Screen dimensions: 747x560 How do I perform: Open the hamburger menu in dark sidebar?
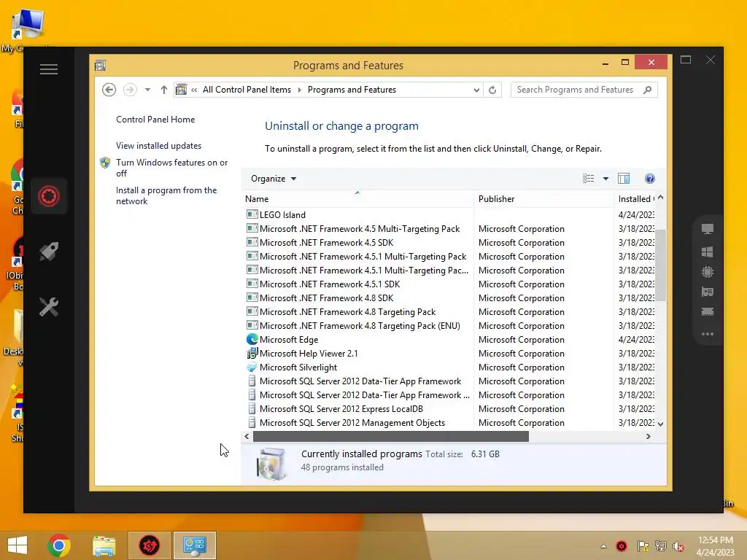(49, 69)
